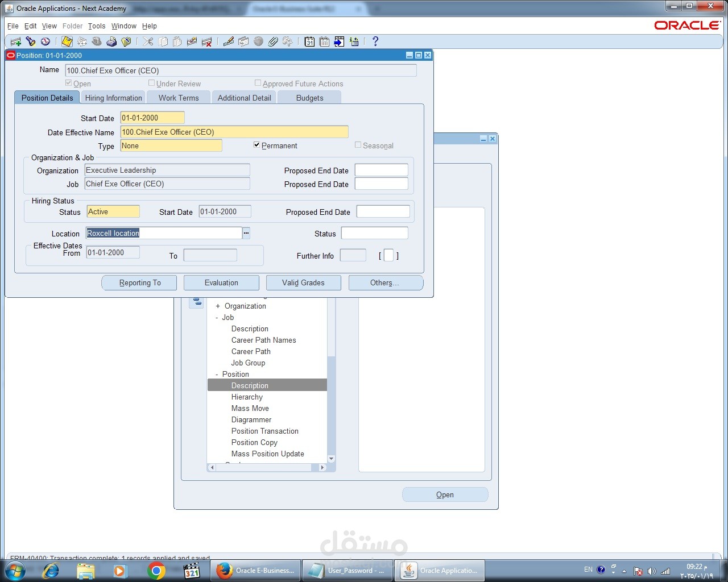Click the Valid Grades button
Image resolution: width=728 pixels, height=582 pixels.
pos(304,283)
